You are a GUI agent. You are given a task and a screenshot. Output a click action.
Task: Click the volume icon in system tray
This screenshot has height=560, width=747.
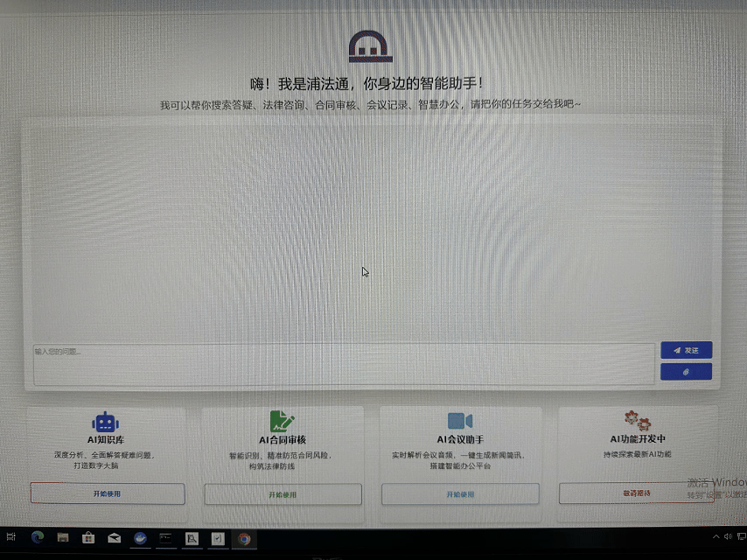[x=728, y=535]
